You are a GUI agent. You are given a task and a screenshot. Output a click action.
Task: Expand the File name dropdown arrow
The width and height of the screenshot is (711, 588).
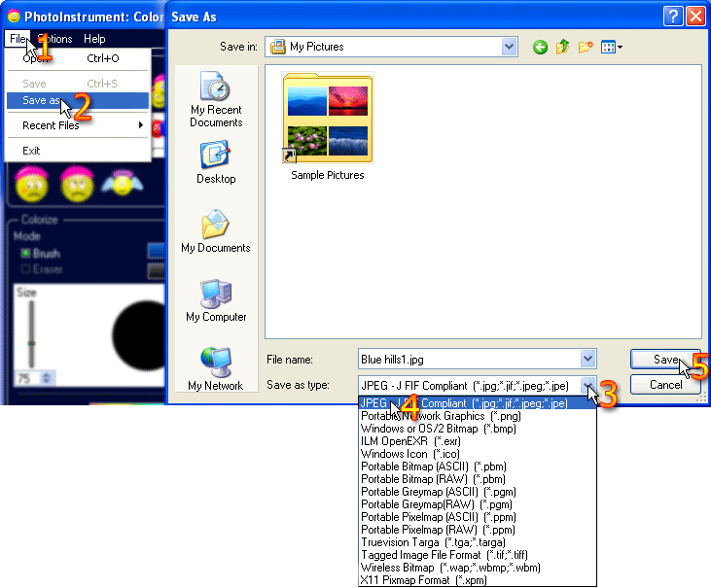pyautogui.click(x=587, y=359)
